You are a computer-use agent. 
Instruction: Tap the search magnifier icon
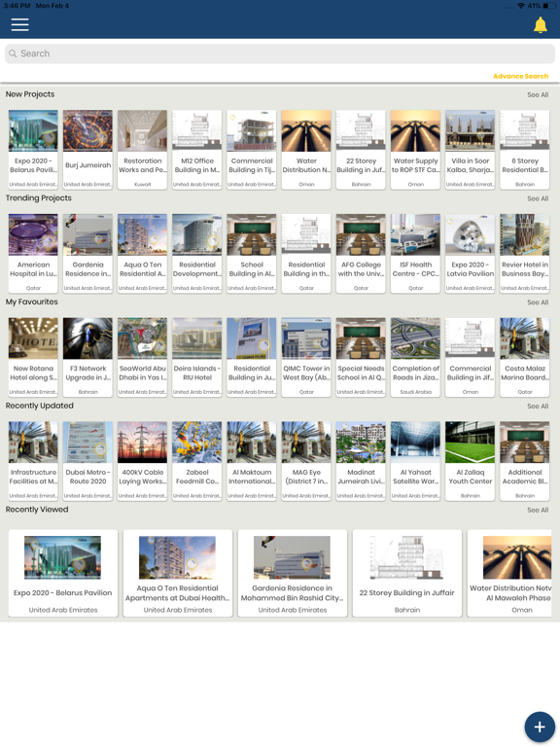pyautogui.click(x=13, y=53)
